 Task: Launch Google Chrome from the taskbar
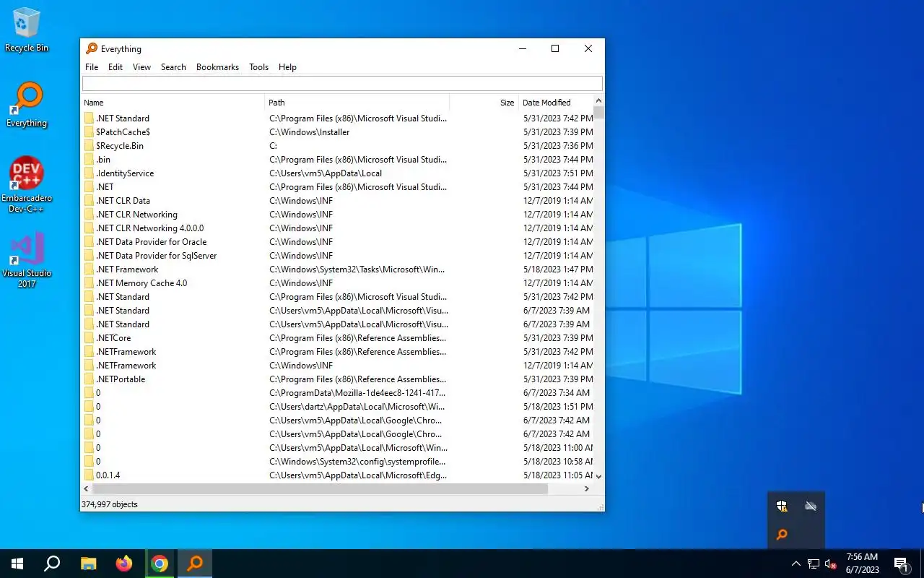pyautogui.click(x=160, y=564)
